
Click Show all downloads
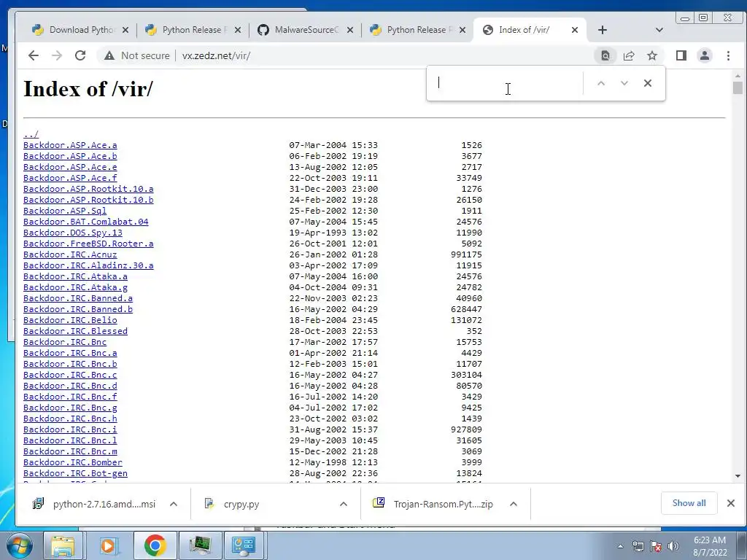[x=689, y=503]
